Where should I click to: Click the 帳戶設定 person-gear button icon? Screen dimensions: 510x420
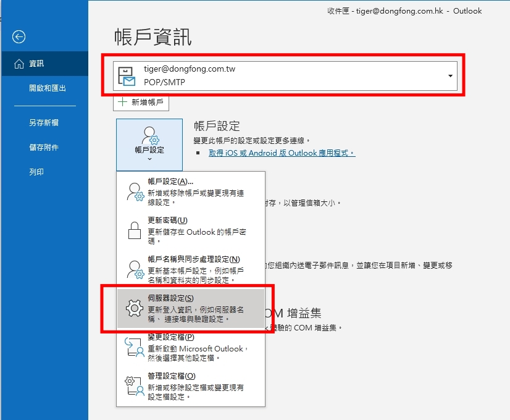coord(149,135)
